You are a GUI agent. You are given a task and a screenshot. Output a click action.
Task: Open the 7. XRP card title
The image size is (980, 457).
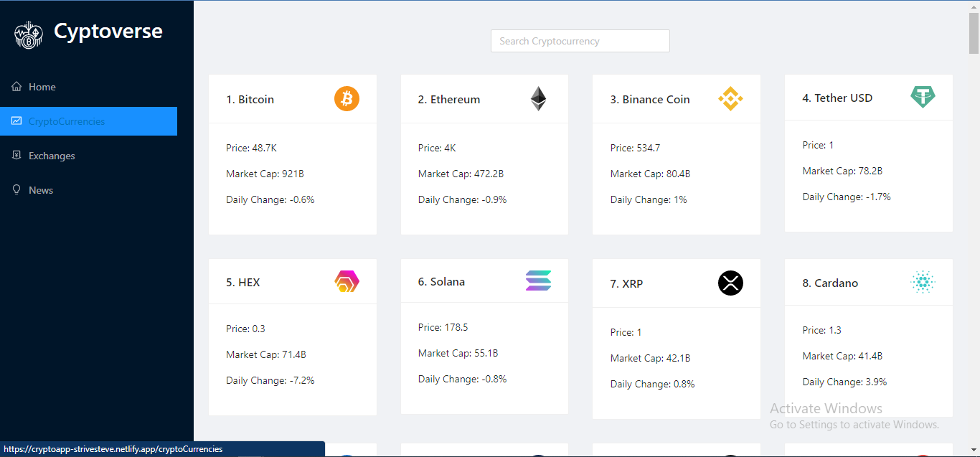coord(626,284)
